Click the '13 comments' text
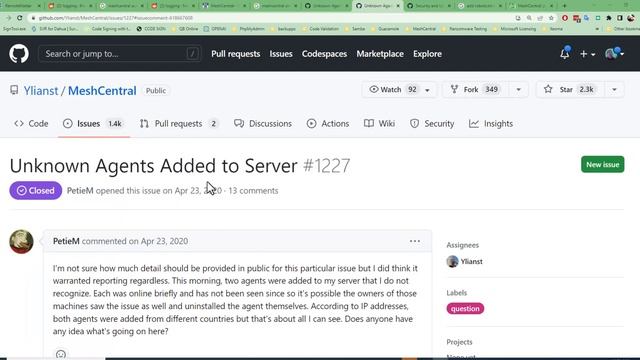640x360 pixels. (253, 191)
